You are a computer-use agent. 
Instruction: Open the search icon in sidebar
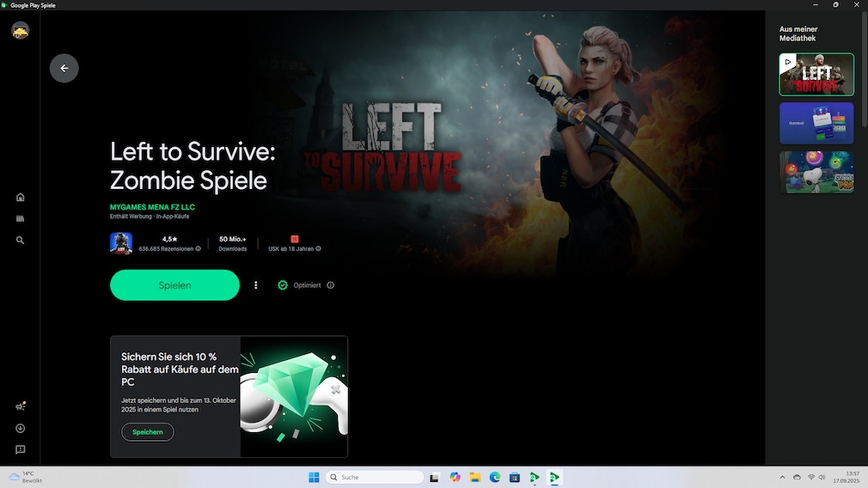(20, 241)
